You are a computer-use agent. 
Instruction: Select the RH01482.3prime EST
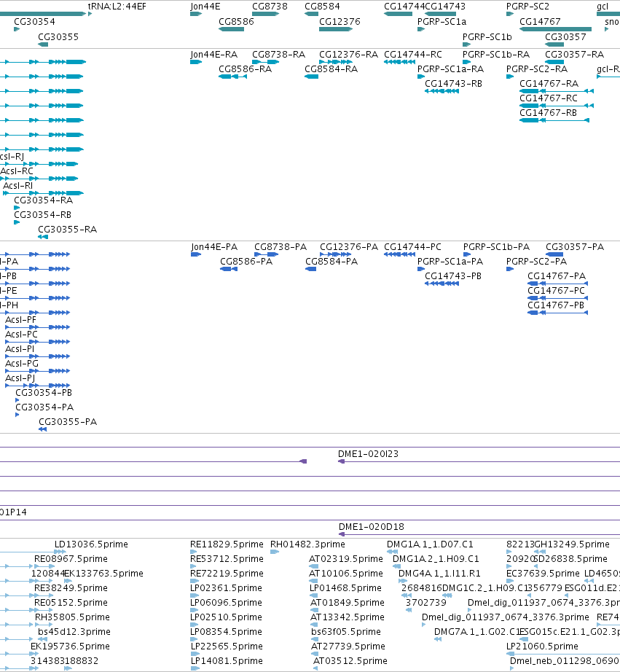tap(275, 552)
